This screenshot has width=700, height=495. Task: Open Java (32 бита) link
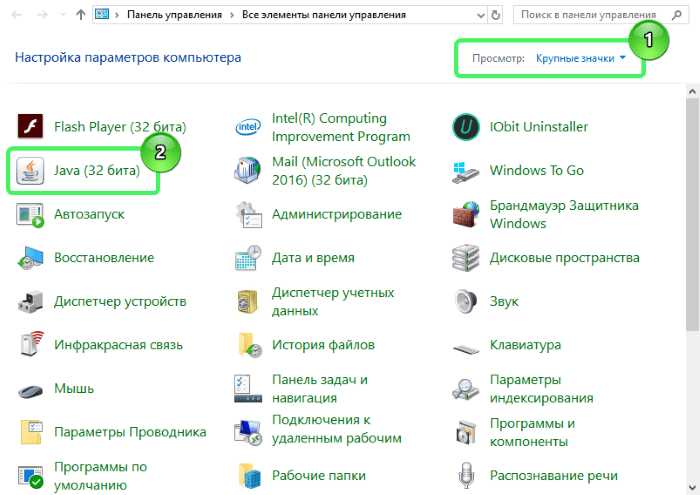[97, 171]
